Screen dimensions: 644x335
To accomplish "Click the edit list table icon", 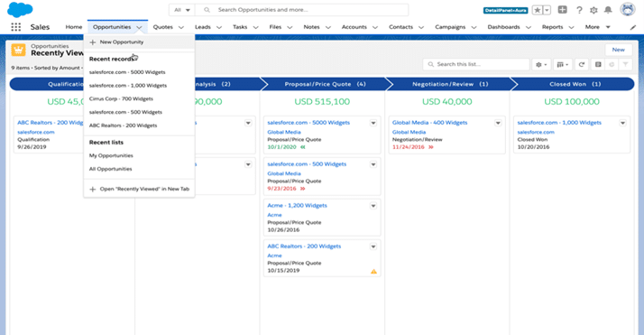I will coord(598,64).
